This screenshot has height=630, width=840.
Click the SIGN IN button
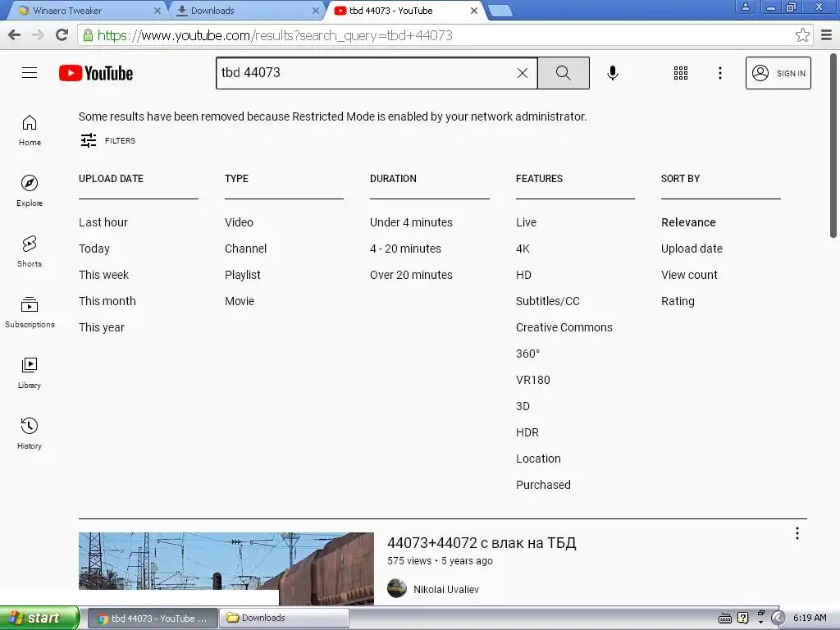click(x=778, y=73)
